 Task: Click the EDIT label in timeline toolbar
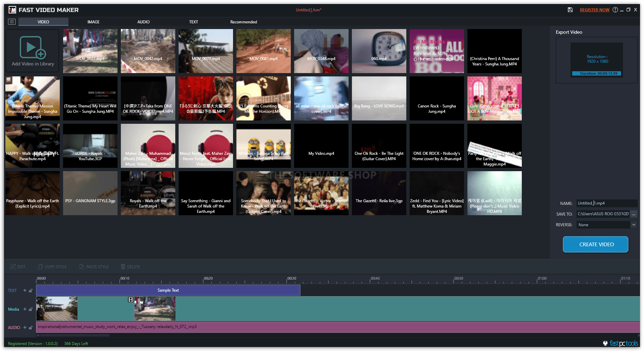point(21,267)
